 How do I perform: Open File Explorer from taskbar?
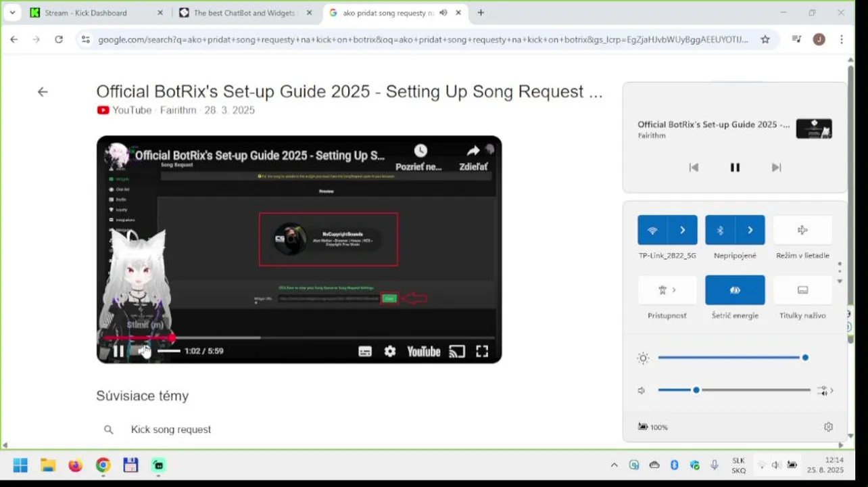(x=47, y=465)
